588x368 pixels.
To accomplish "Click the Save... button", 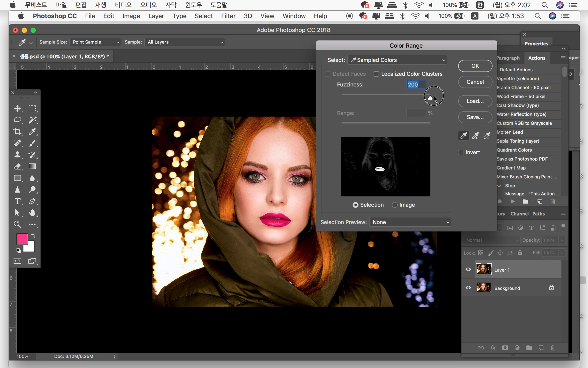I will 475,117.
